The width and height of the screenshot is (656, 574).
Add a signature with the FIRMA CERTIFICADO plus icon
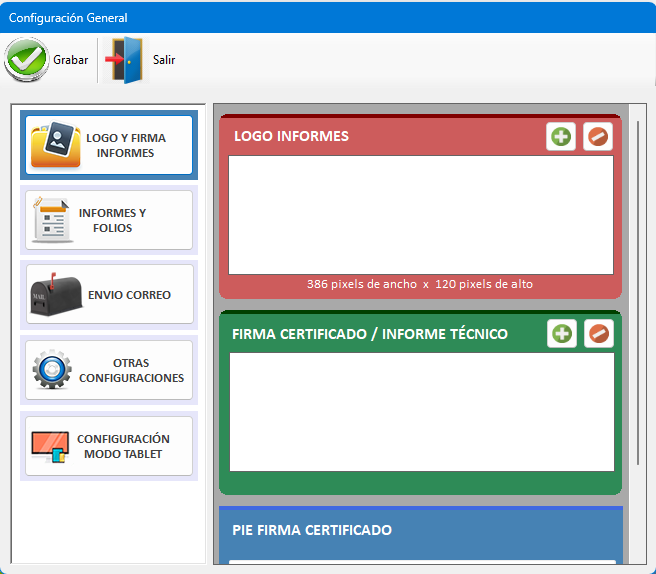562,333
